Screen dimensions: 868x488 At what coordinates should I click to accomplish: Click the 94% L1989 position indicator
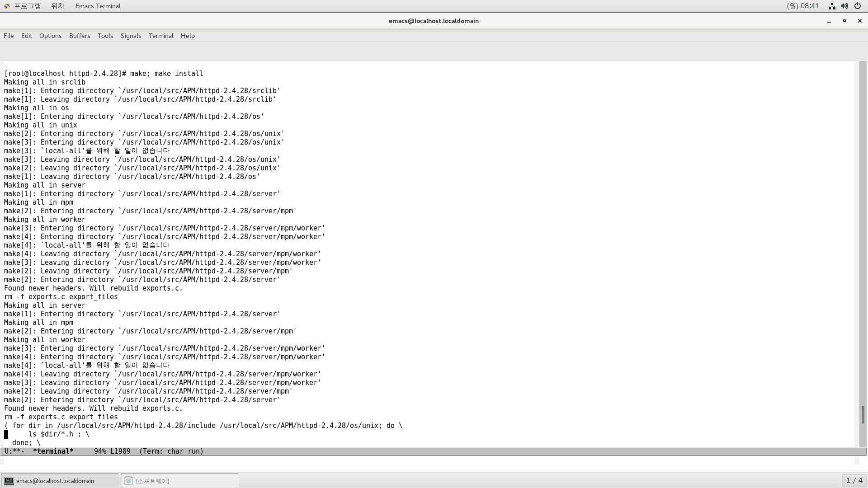(x=112, y=451)
